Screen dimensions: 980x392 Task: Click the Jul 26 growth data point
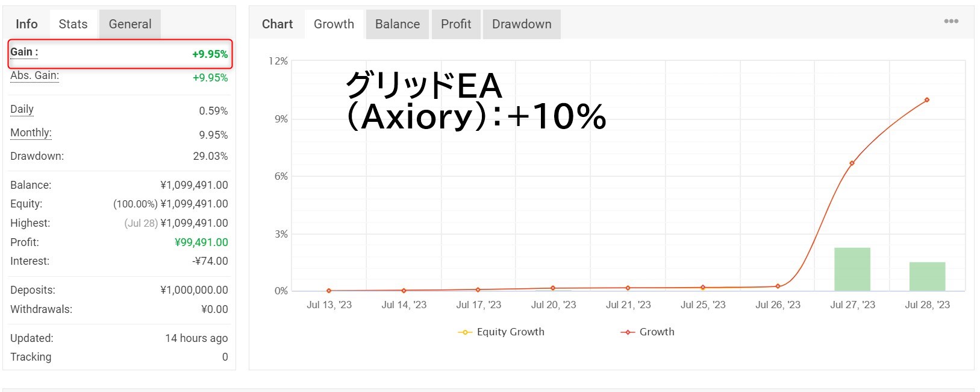[778, 286]
